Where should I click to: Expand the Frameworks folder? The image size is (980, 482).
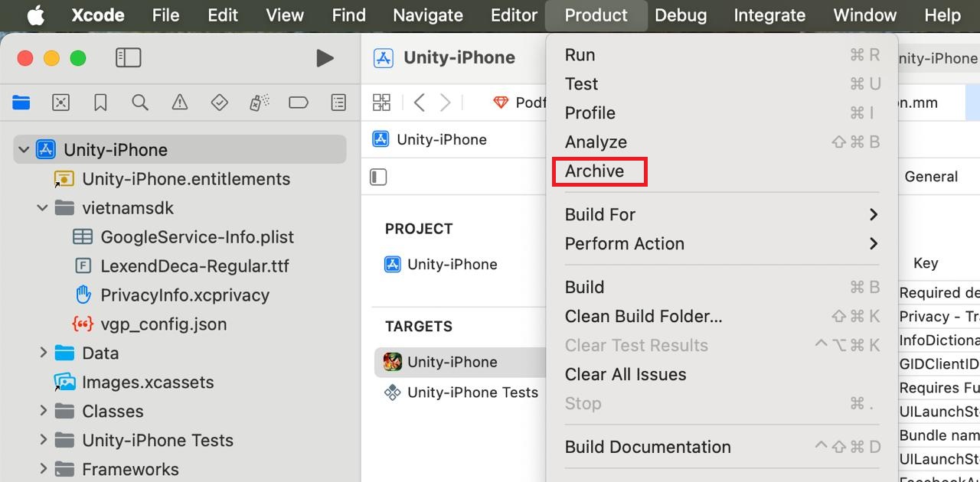(x=43, y=470)
